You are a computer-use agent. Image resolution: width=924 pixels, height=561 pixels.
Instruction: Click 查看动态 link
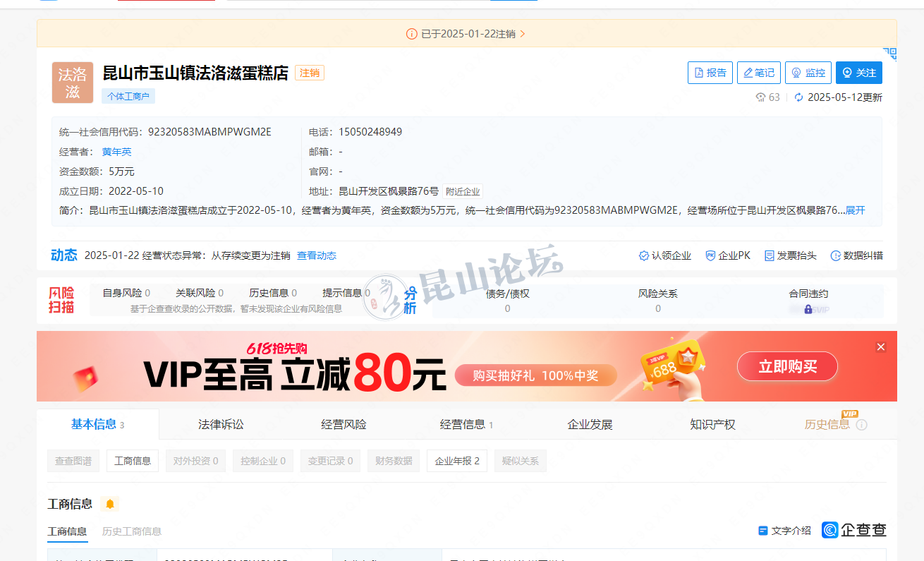[317, 255]
